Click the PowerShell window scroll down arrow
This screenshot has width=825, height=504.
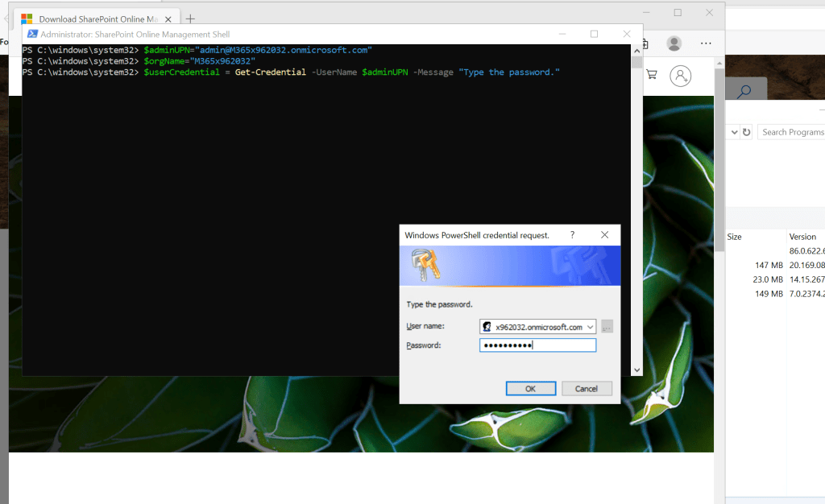tap(636, 370)
